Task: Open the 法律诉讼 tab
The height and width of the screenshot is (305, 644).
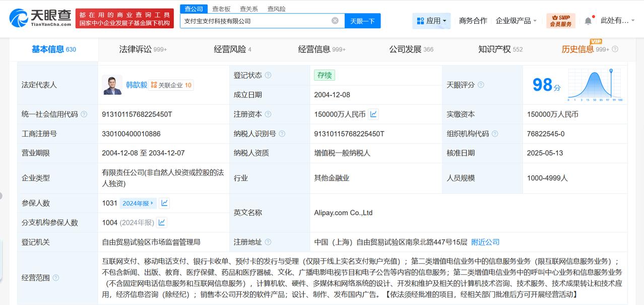Action: pyautogui.click(x=143, y=49)
